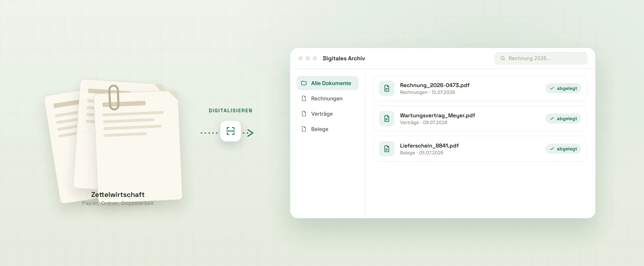
Task: Click the page icon next to Verträge
Action: pos(304,114)
